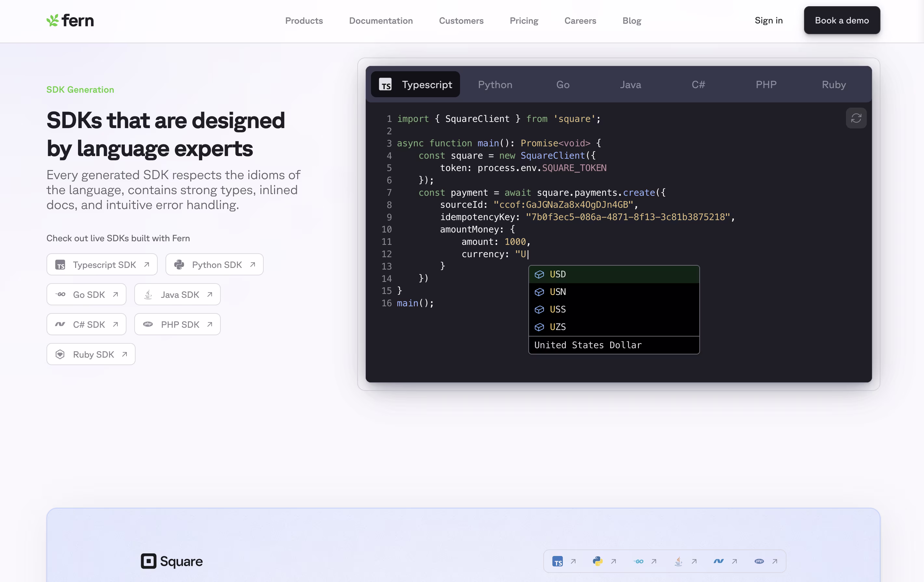Screen dimensions: 924x582
Task: Click the Java cup icon in the bottom row
Action: 679,561
